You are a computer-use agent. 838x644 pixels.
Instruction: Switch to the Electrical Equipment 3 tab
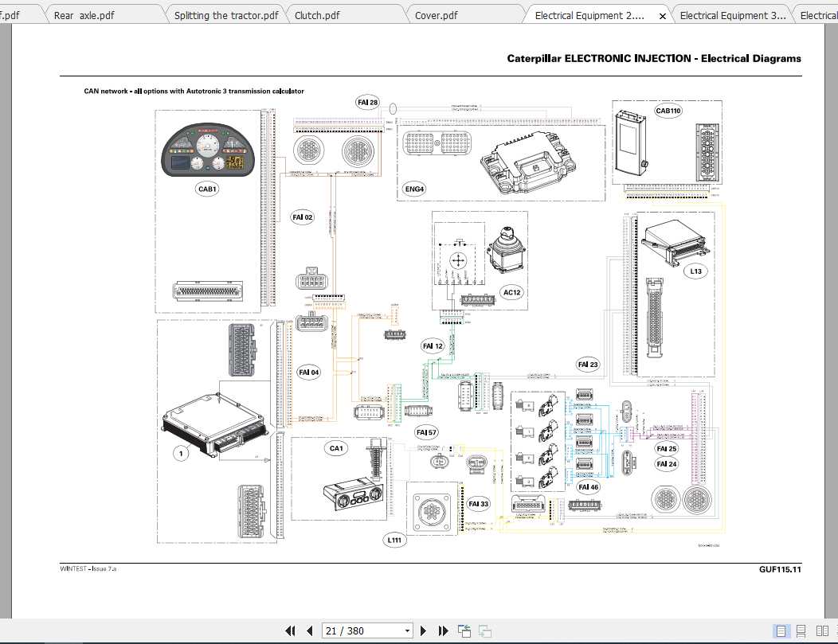(733, 15)
